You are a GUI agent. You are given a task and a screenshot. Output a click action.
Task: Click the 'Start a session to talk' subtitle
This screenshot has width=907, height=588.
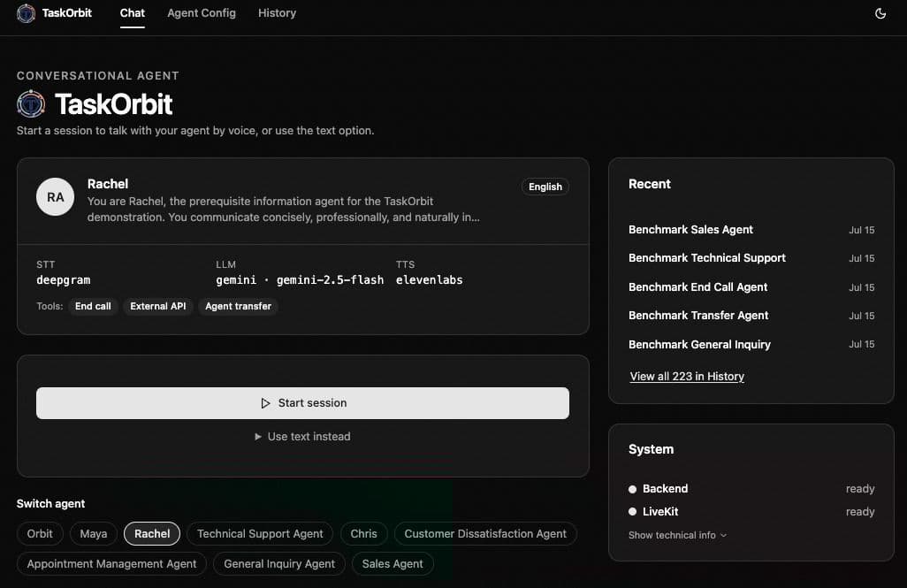[x=195, y=131]
